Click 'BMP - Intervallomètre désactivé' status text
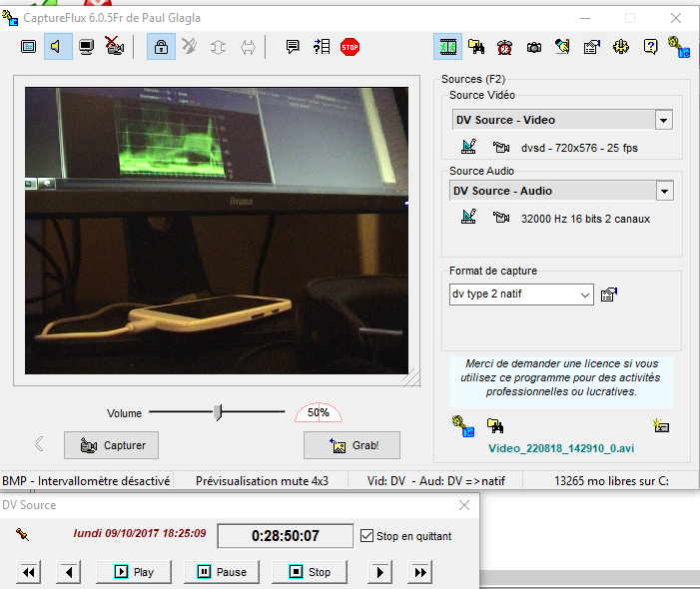Viewport: 700px width, 589px height. tap(86, 481)
